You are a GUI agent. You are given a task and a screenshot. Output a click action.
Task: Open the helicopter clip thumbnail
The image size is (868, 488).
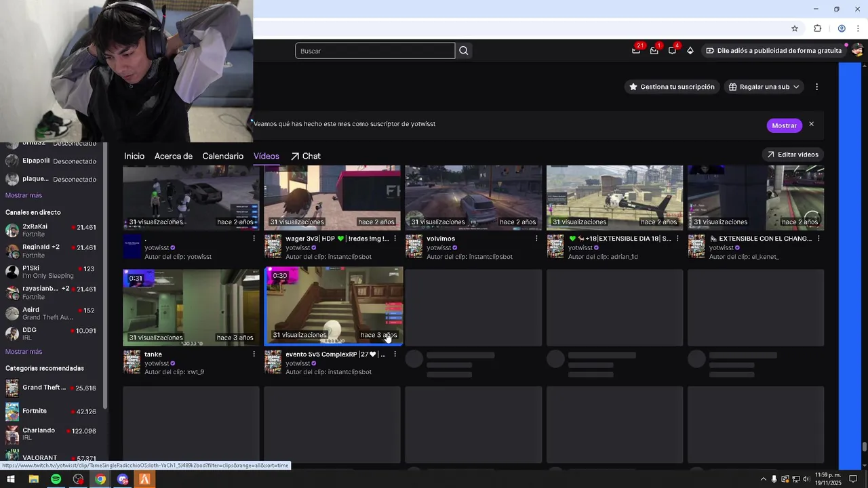tap(614, 198)
